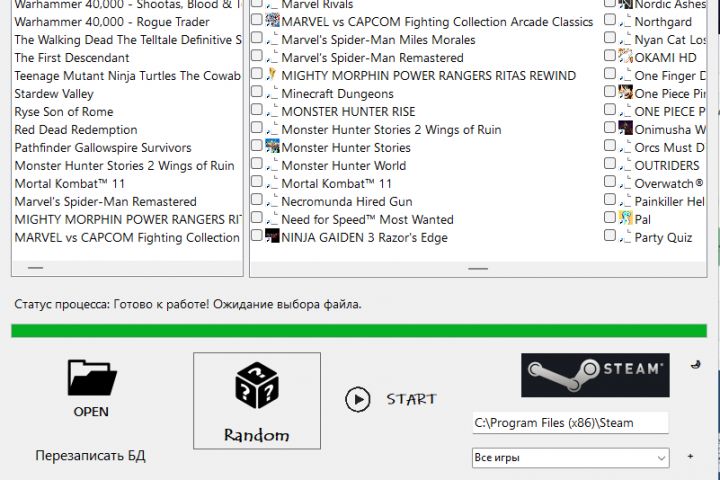Viewport: 720px width, 480px height.
Task: Click the green progress bar
Action: [359, 331]
